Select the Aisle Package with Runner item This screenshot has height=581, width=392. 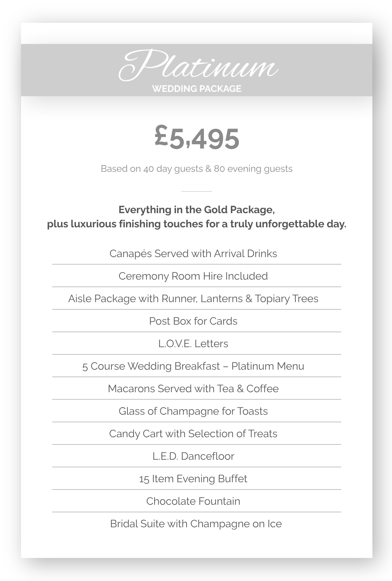pyautogui.click(x=193, y=298)
